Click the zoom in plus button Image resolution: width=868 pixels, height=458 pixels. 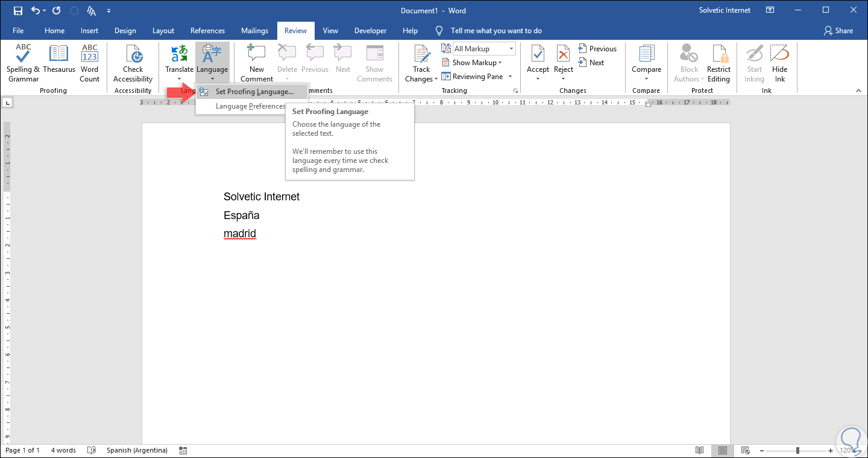pyautogui.click(x=832, y=451)
